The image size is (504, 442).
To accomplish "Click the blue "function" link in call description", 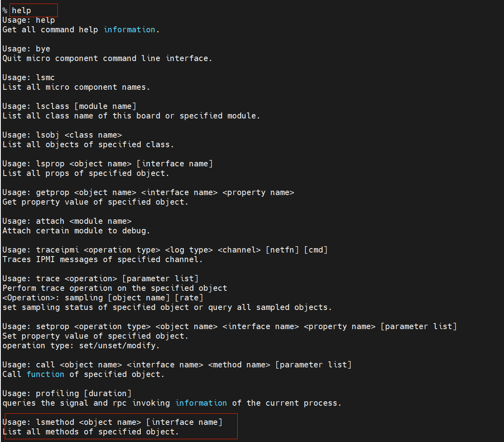I will click(x=45, y=375).
